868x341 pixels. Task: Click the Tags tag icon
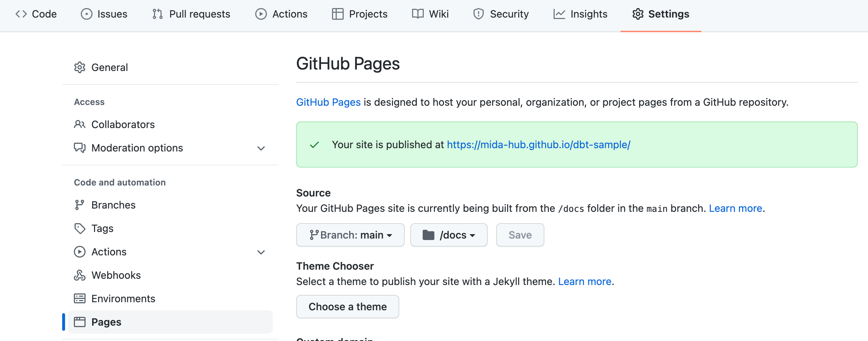(x=80, y=228)
